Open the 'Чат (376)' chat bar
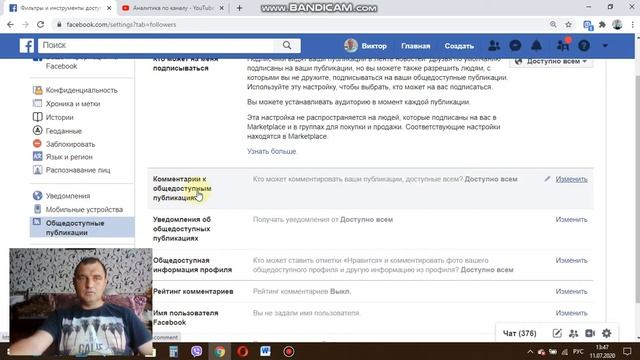This screenshot has width=640, height=360. coord(520,333)
